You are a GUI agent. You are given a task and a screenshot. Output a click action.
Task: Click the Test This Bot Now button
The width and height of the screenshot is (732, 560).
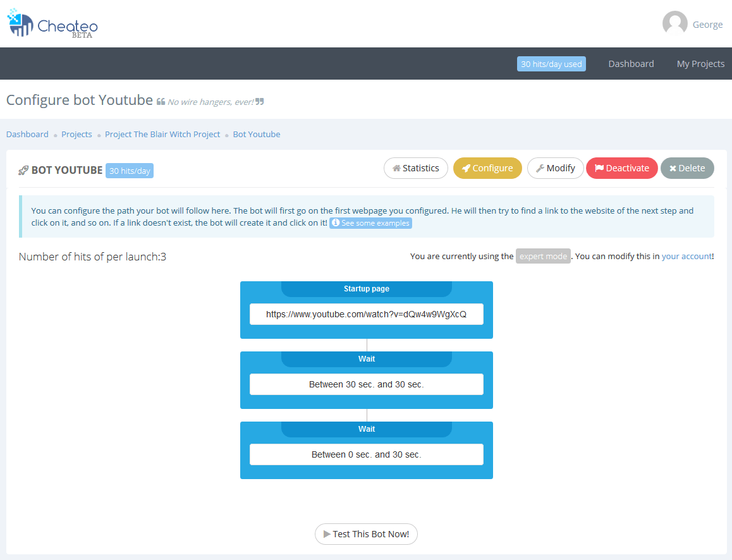click(x=366, y=534)
